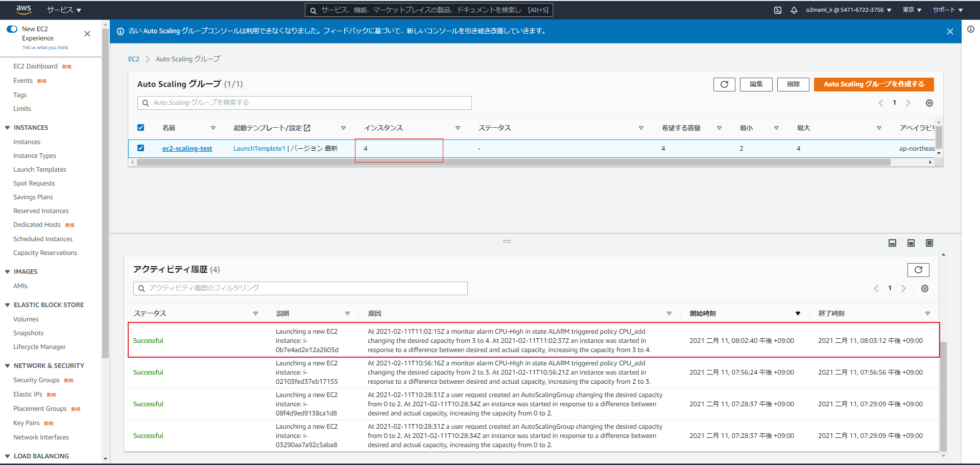Open Launch Templates in the sidebar

40,170
